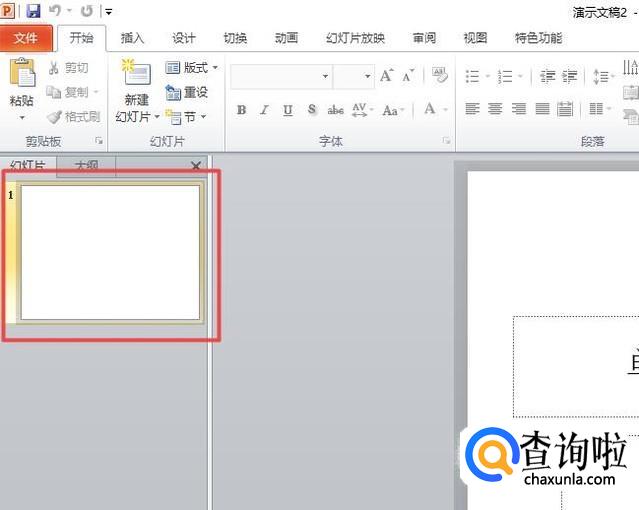Toggle bold formatting
Viewport: 639px width, 510px height.
click(241, 110)
